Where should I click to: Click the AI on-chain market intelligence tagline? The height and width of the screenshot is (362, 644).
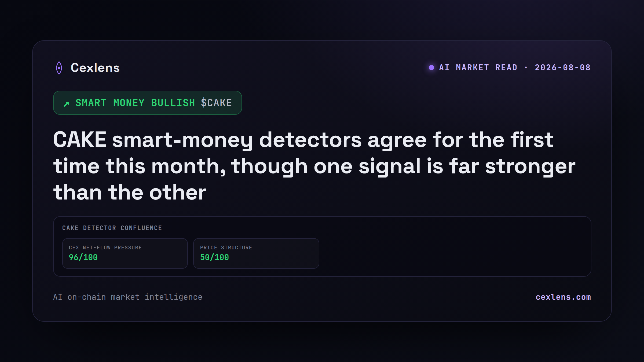click(128, 297)
